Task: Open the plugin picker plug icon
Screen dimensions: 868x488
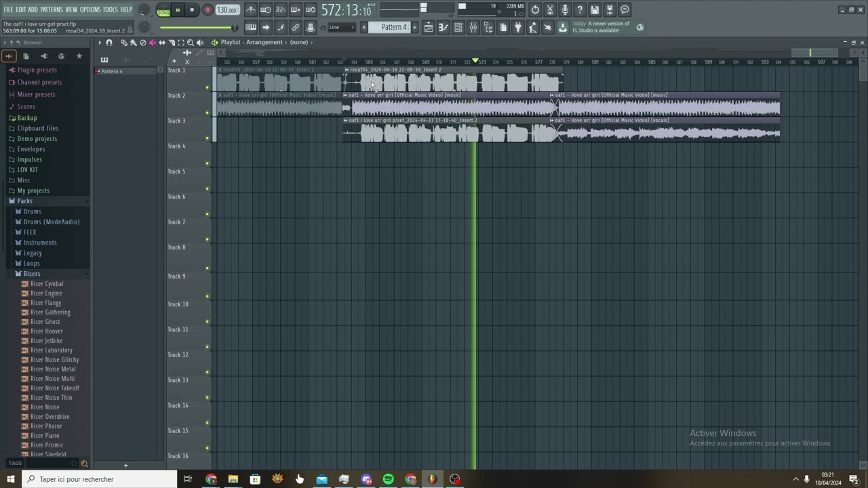Action: coord(518,27)
